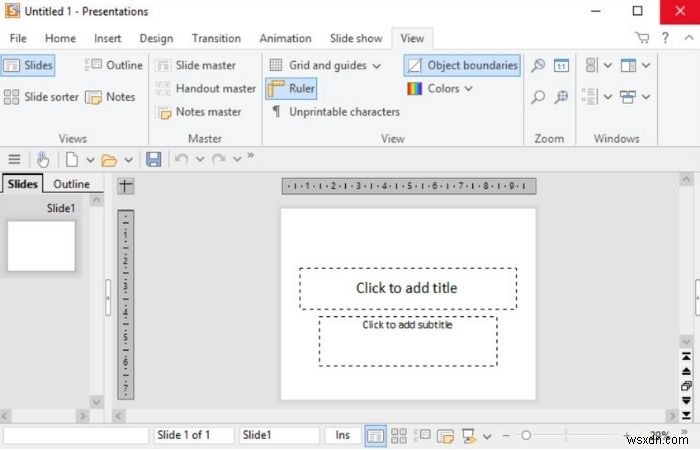Create new document from toolbar icon
This screenshot has height=450, width=700.
click(72, 159)
